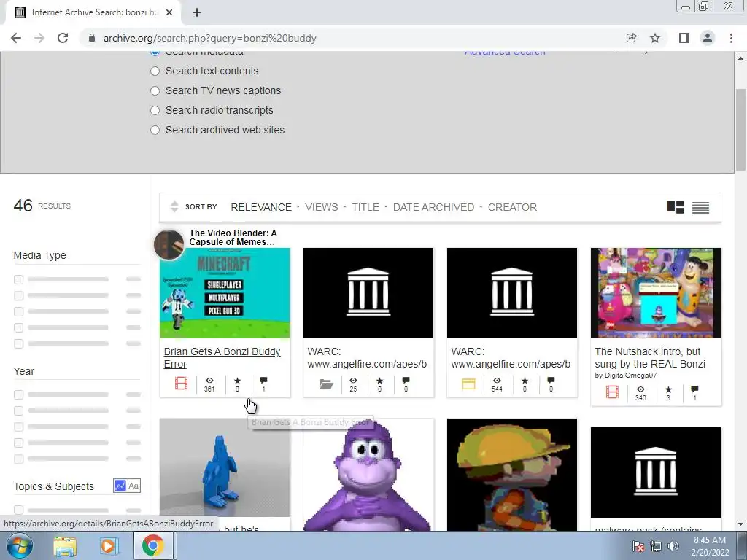747x560 pixels.
Task: Select Search TV news captions radio
Action: coord(155,90)
